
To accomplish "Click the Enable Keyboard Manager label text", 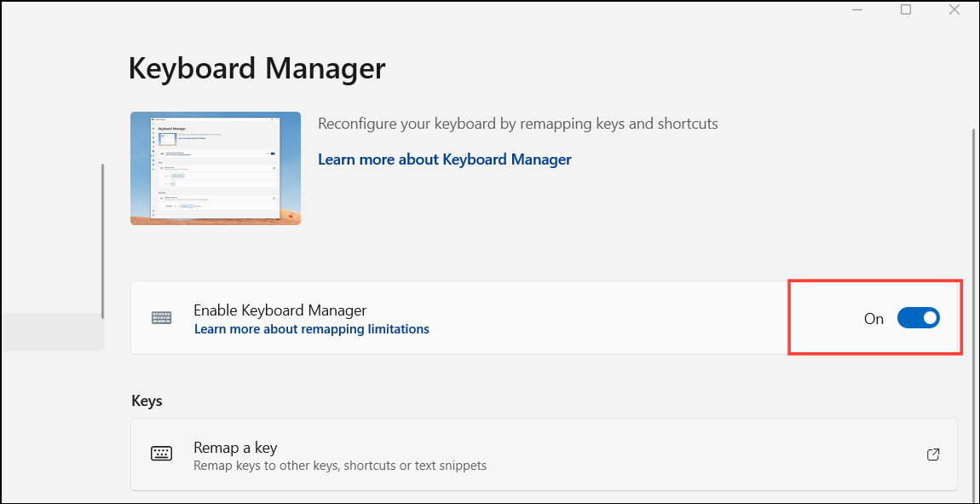I will pos(280,310).
